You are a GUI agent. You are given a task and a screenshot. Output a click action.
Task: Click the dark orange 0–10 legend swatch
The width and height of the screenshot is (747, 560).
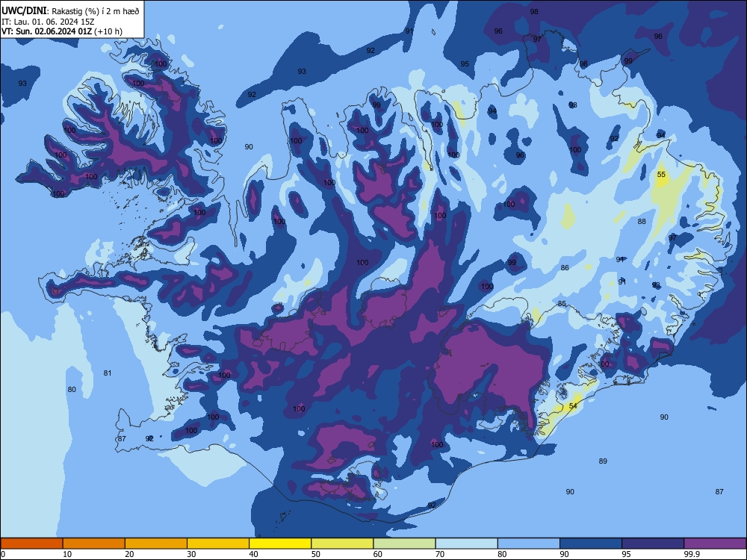coord(31,544)
